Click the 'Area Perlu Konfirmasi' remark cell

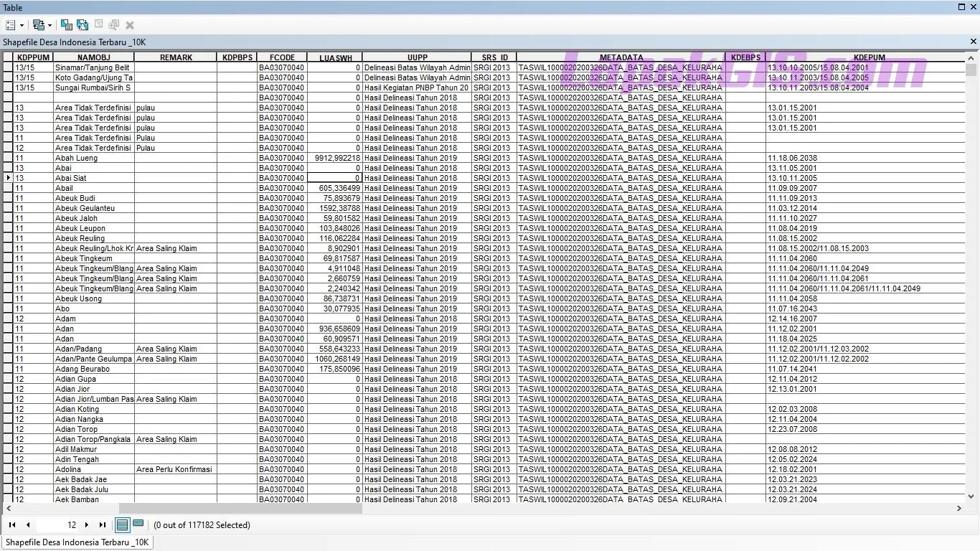176,469
